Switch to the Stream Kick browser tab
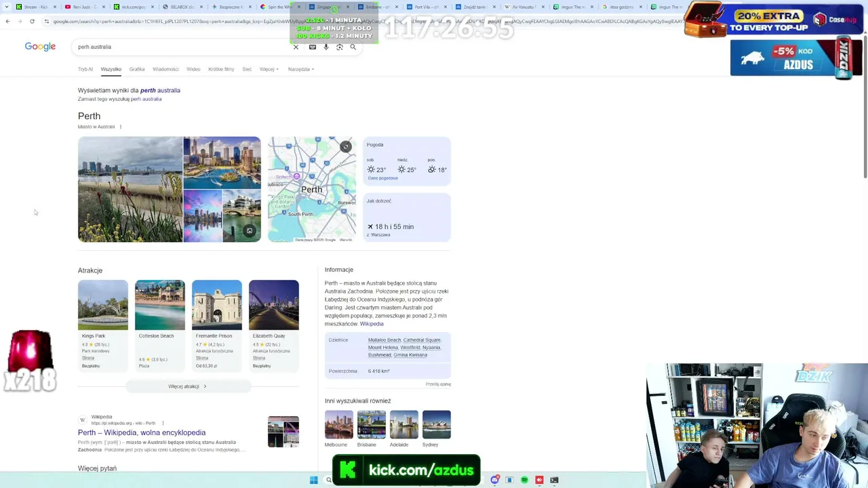Viewport: 868px width, 488px height. tap(36, 7)
